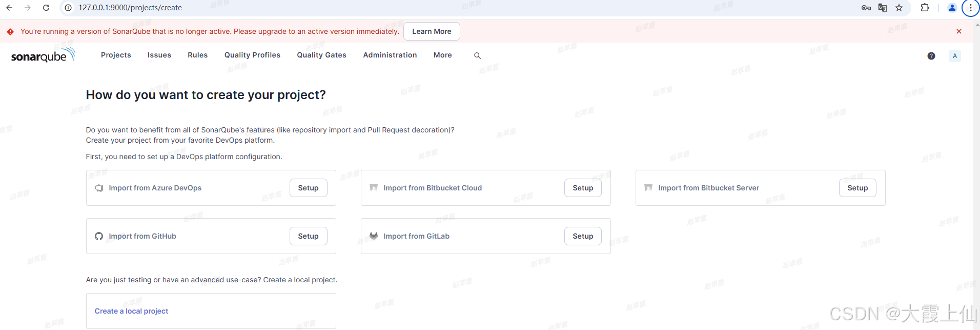980x330 pixels.
Task: Open the translate page icon
Action: 883,8
